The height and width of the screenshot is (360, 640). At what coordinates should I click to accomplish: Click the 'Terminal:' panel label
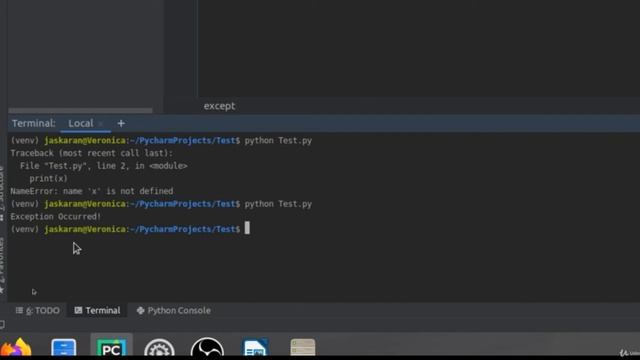pos(33,123)
